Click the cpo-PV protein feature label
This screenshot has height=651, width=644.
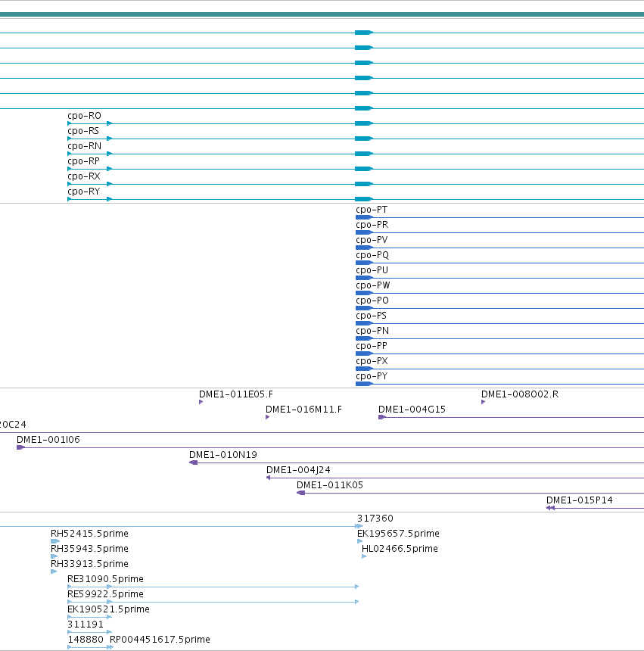click(372, 240)
